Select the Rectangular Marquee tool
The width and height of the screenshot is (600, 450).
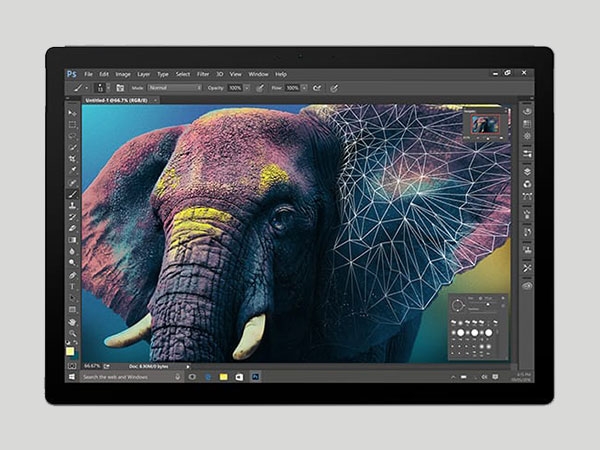coord(72,125)
